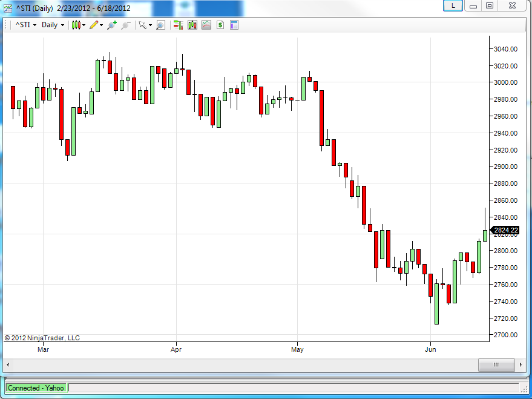Open the ^STI instrument dropdown
Image resolution: width=532 pixels, height=399 pixels.
point(26,25)
